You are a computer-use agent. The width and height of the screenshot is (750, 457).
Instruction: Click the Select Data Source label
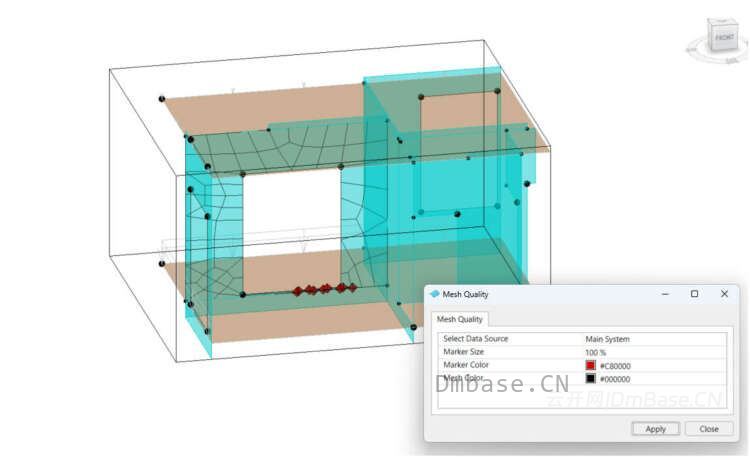click(x=475, y=338)
